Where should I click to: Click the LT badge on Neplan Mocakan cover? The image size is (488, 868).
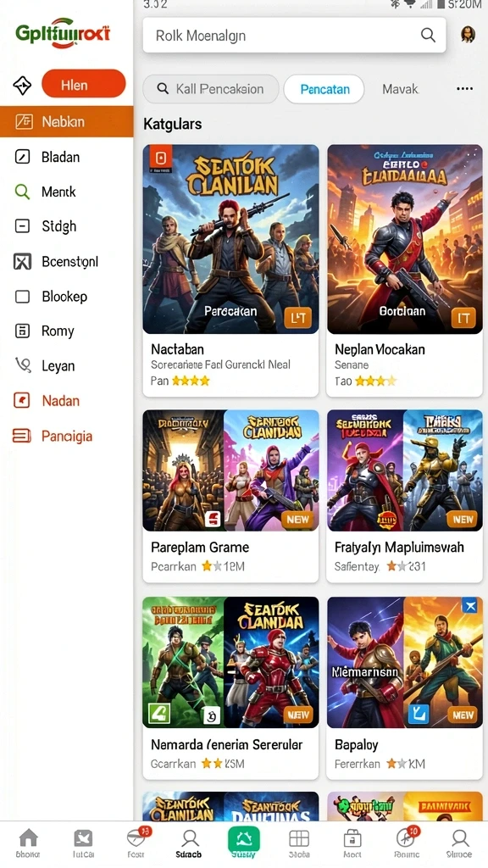point(463,318)
